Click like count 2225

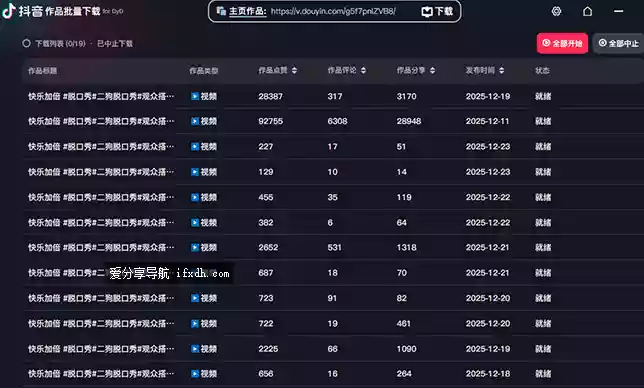click(x=268, y=349)
